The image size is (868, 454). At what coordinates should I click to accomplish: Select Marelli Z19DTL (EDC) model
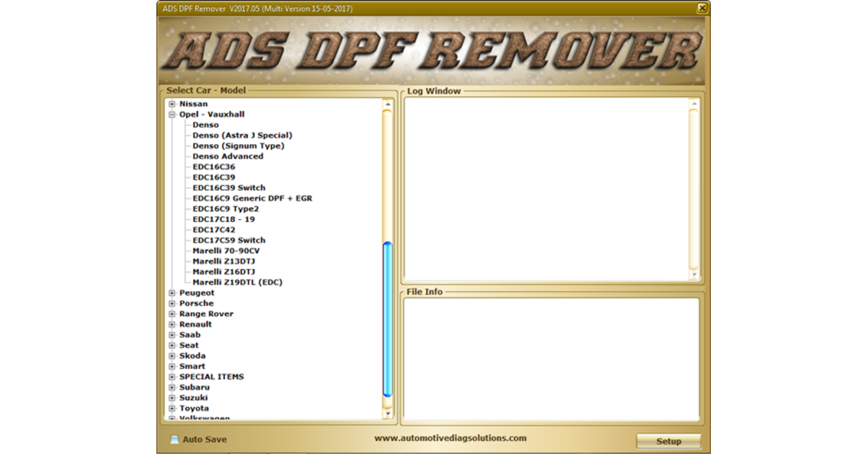tap(238, 282)
